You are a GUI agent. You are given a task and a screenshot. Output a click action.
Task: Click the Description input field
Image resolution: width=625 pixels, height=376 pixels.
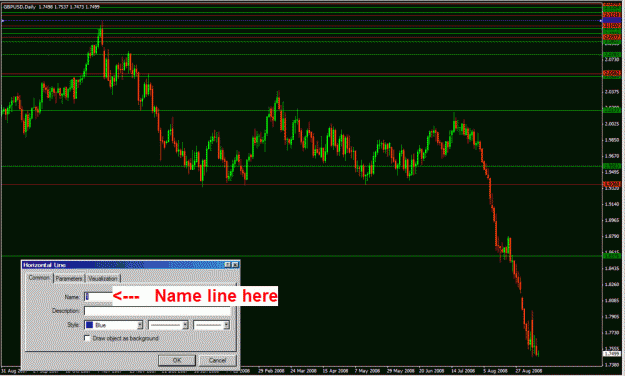[157, 311]
